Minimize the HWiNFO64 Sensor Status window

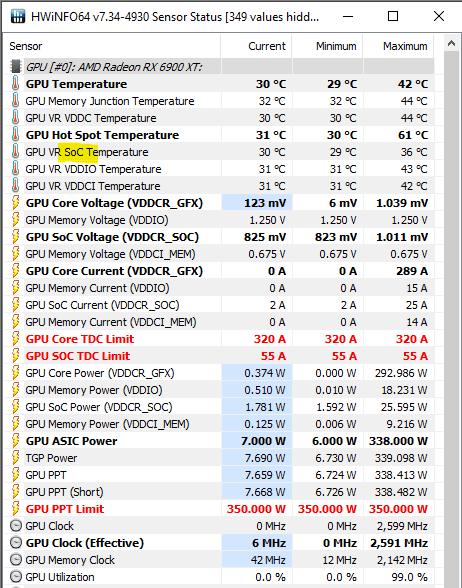coord(348,16)
